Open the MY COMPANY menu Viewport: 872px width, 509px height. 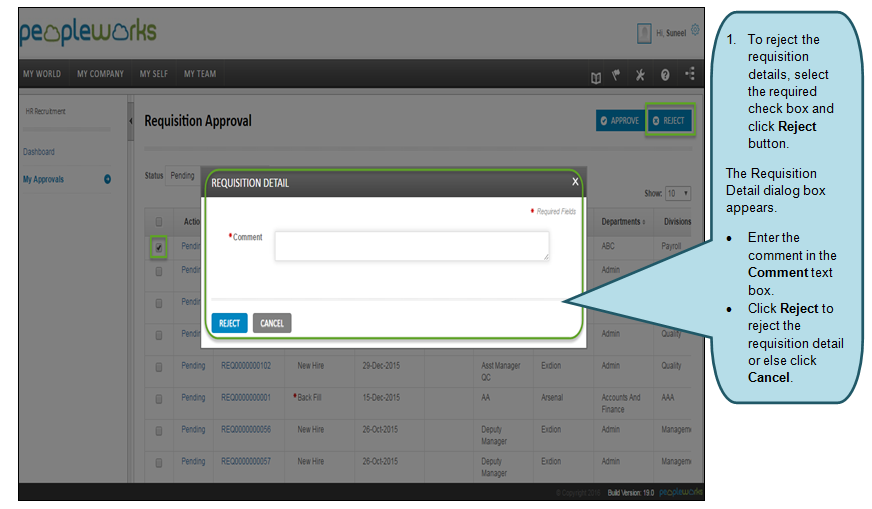pos(100,73)
